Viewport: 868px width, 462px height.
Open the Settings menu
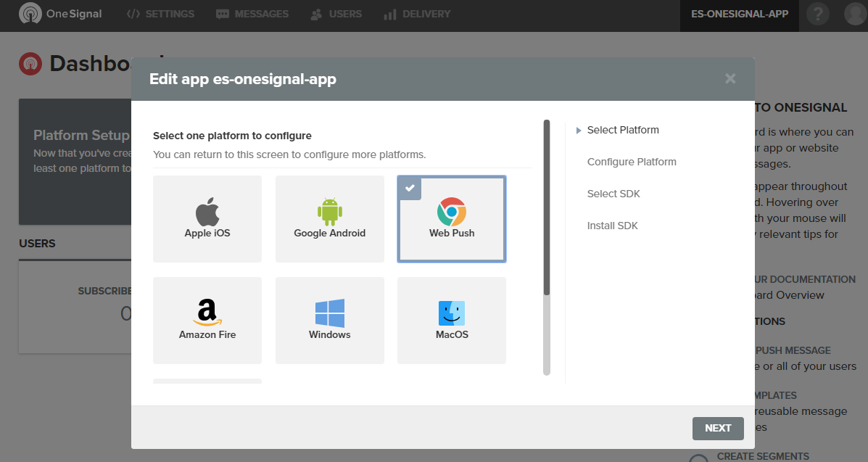[x=160, y=14]
